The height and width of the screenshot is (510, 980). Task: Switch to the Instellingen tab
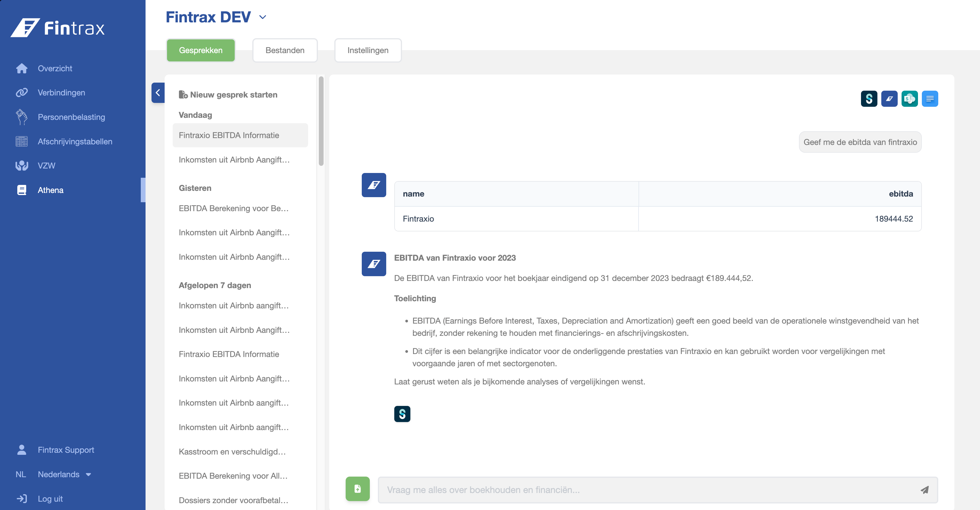click(x=367, y=50)
